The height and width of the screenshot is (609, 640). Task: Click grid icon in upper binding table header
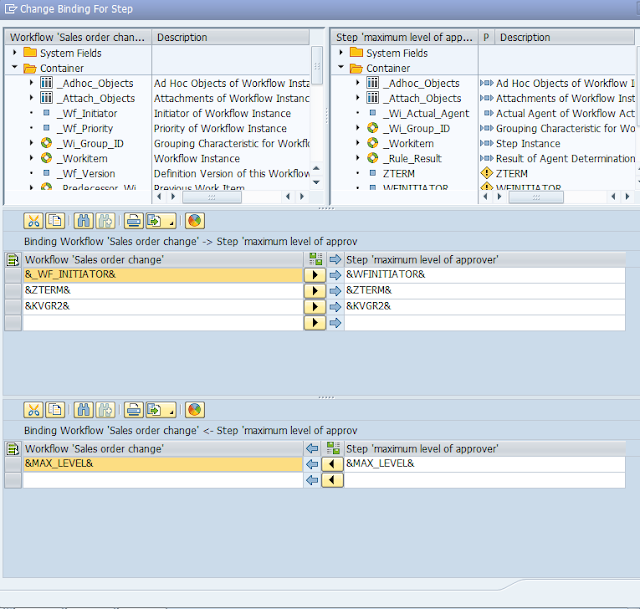point(316,259)
